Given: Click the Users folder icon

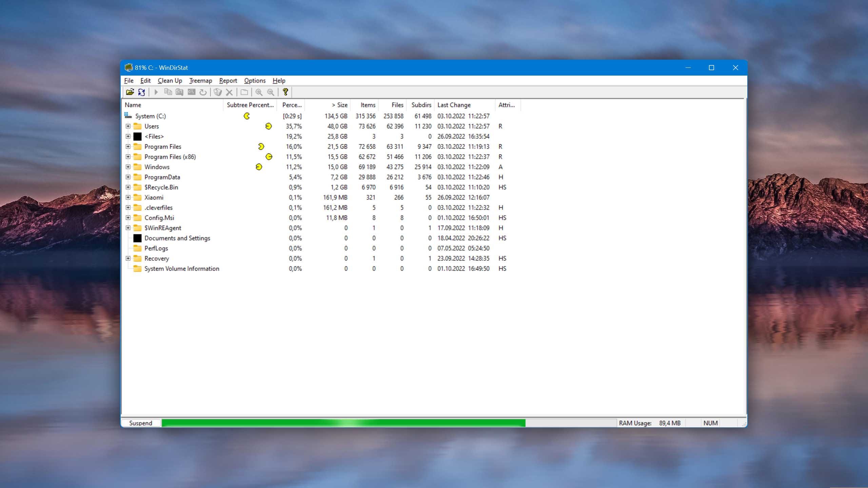Looking at the screenshot, I should tap(137, 126).
